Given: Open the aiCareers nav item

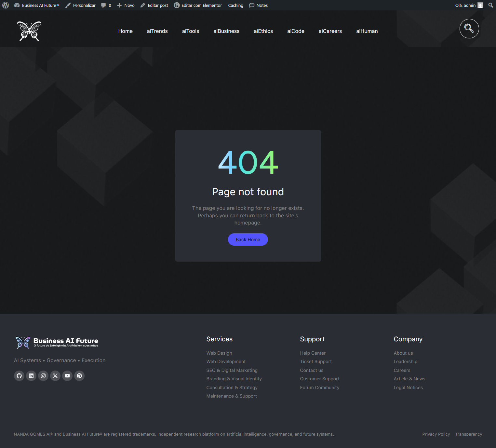Looking at the screenshot, I should (x=330, y=31).
